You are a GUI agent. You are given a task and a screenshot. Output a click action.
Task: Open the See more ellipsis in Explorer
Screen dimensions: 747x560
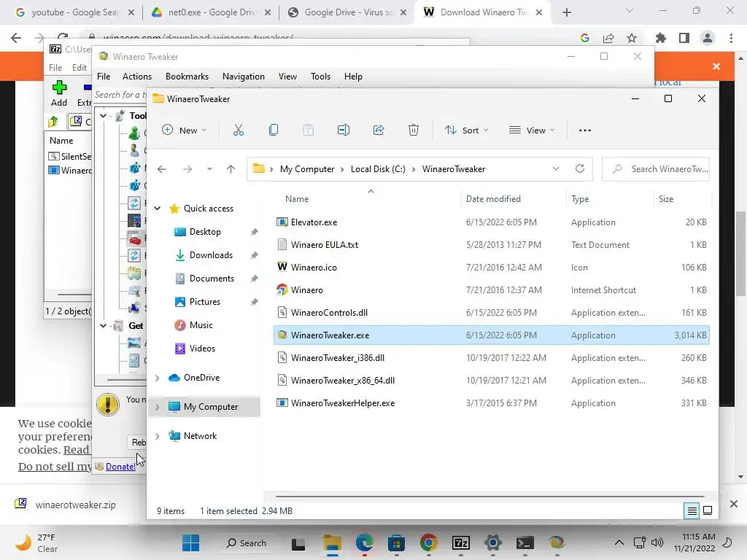point(584,131)
